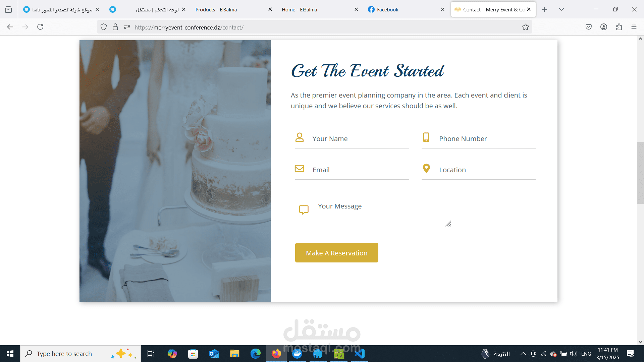
Task: Open the Save to Pocket icon
Action: coord(589,27)
